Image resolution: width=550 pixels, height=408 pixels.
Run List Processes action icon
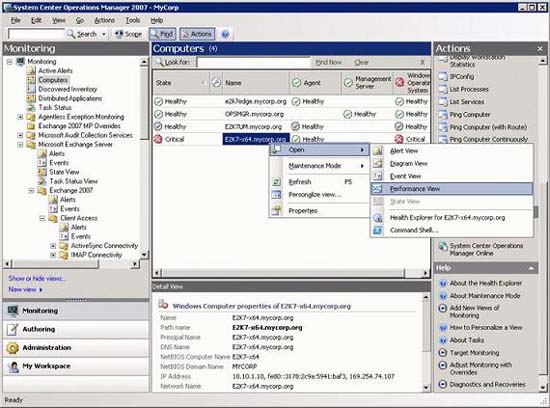[443, 89]
